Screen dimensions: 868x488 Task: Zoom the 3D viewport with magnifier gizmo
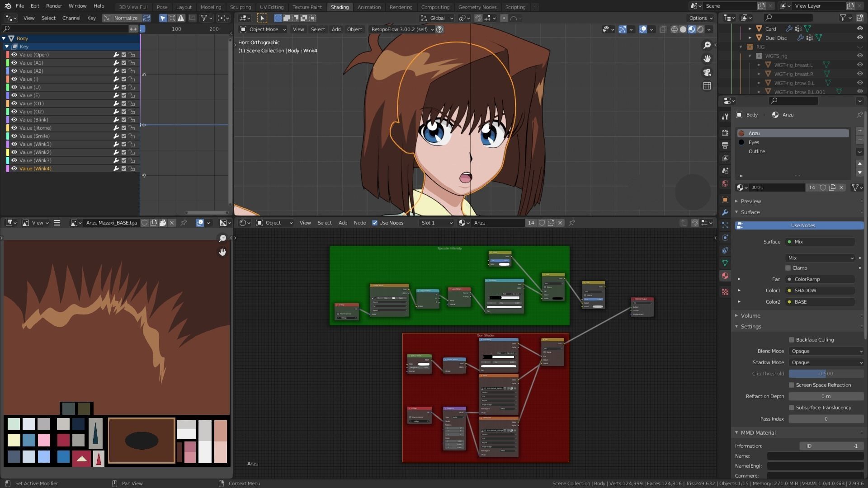[707, 45]
